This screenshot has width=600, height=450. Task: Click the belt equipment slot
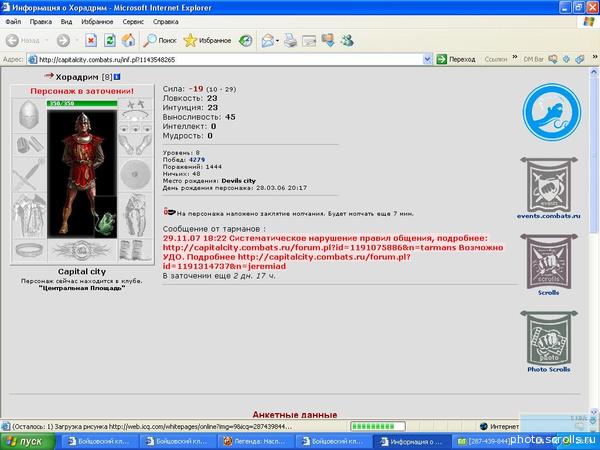tap(29, 250)
